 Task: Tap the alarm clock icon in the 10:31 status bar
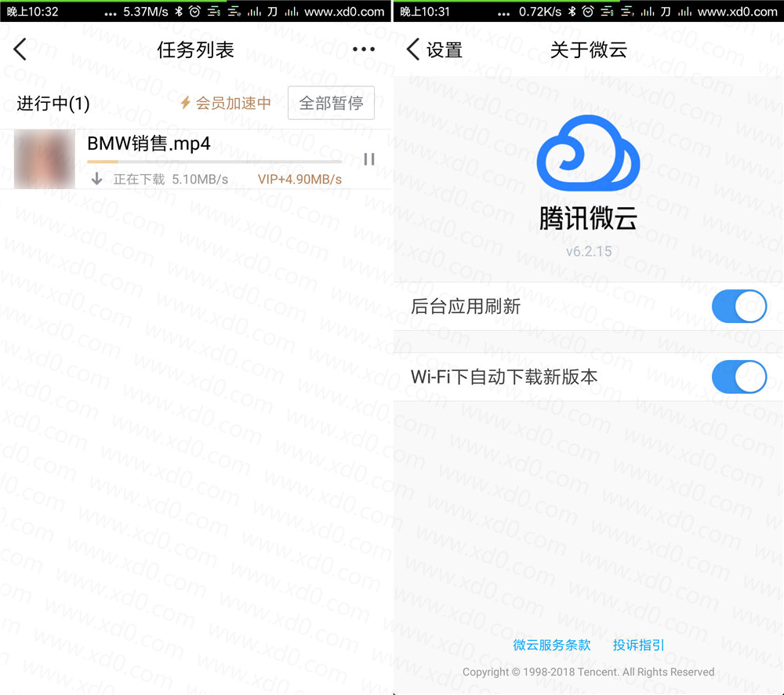(x=587, y=12)
